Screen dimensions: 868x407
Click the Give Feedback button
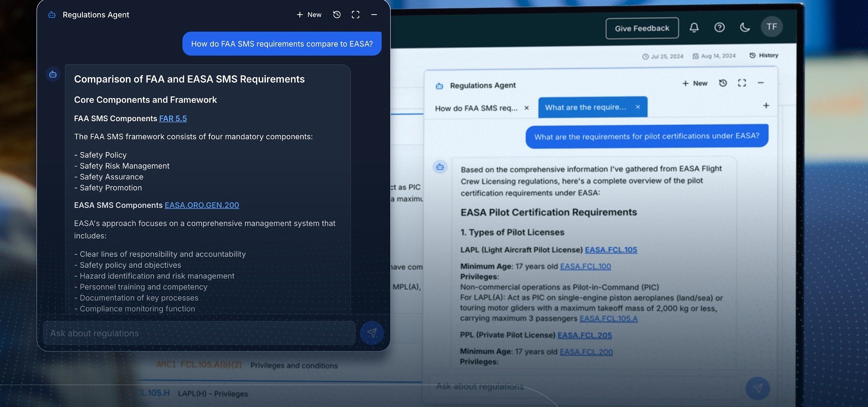tap(642, 28)
